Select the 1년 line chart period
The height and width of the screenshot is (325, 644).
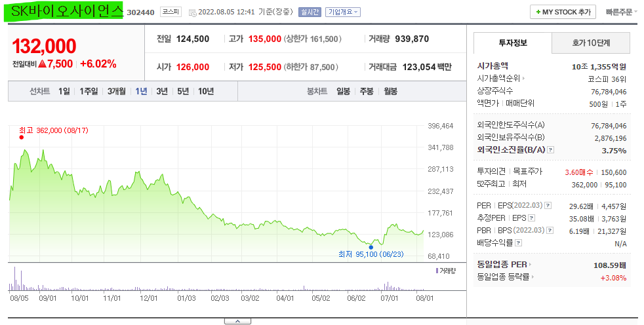(141, 91)
